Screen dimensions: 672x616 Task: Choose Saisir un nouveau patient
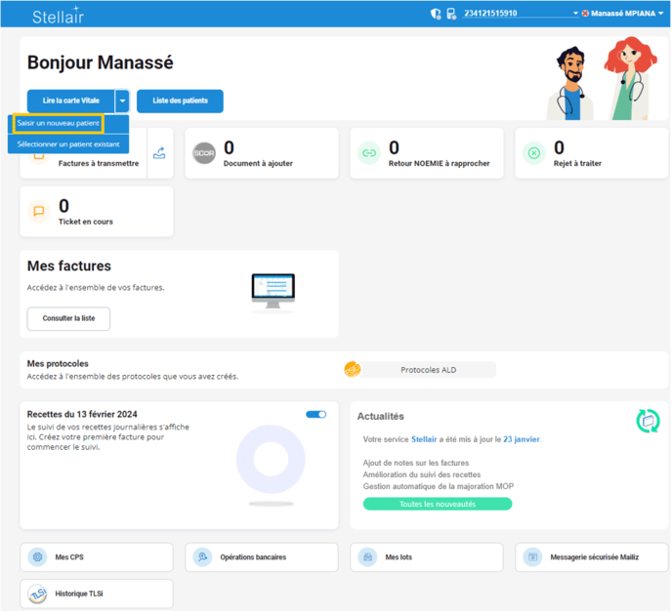tap(58, 124)
